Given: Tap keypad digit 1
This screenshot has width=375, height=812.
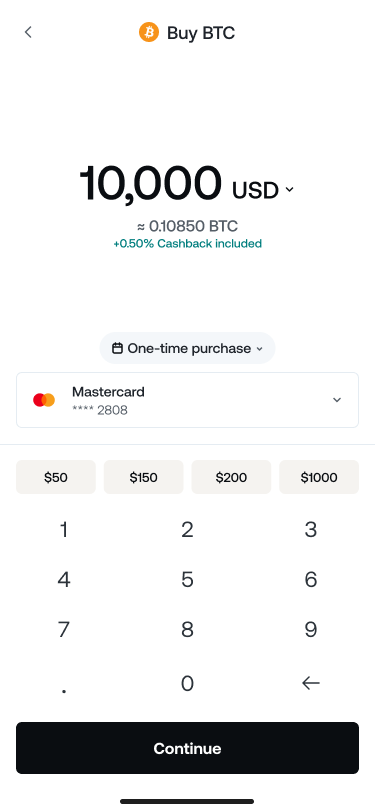Looking at the screenshot, I should coord(64,529).
